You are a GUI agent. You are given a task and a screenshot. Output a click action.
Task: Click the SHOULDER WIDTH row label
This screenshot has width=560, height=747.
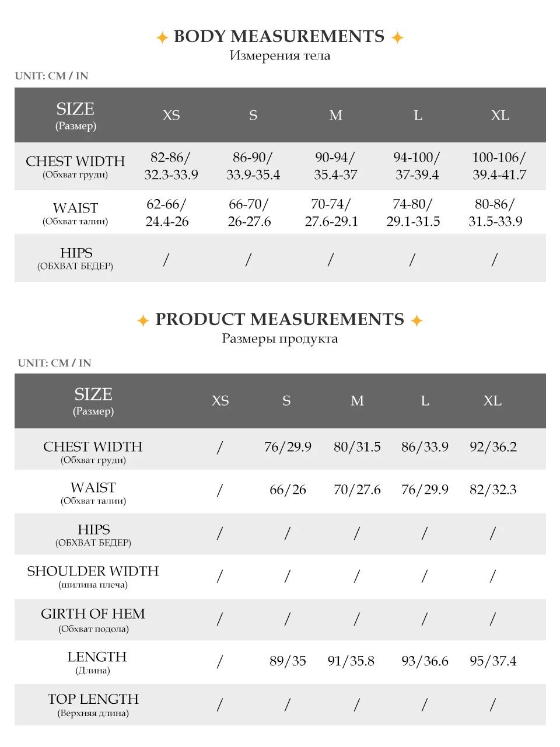[x=93, y=572]
